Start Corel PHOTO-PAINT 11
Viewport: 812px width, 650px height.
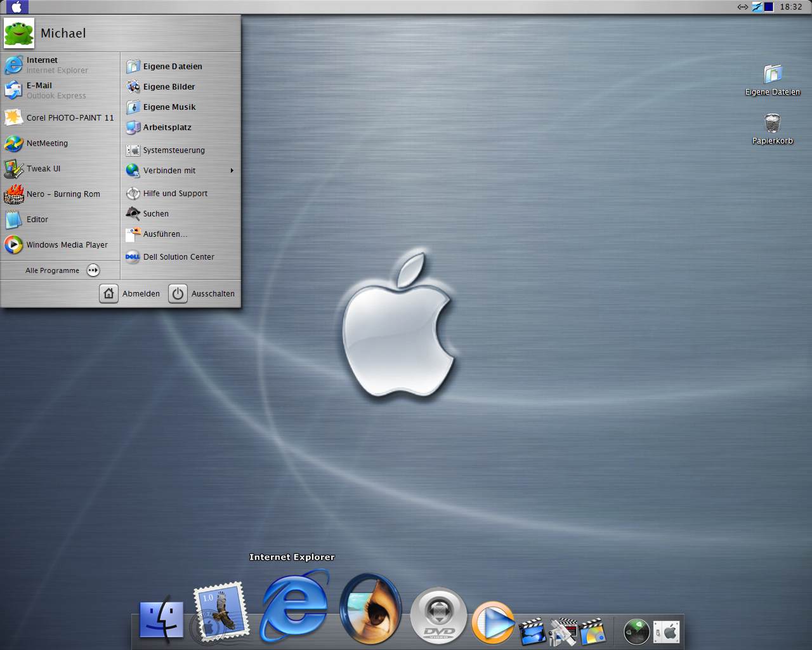(61, 117)
